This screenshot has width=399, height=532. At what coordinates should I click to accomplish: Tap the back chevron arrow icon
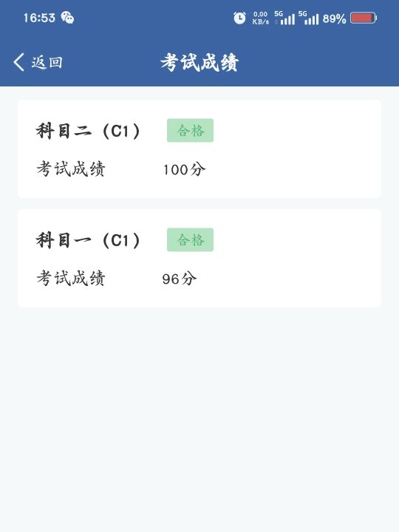pos(19,62)
